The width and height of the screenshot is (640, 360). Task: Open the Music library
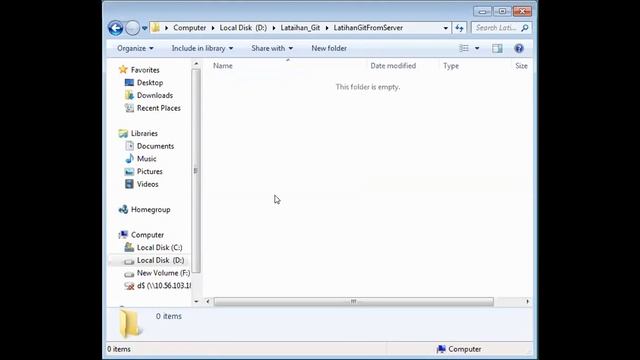coord(147,159)
